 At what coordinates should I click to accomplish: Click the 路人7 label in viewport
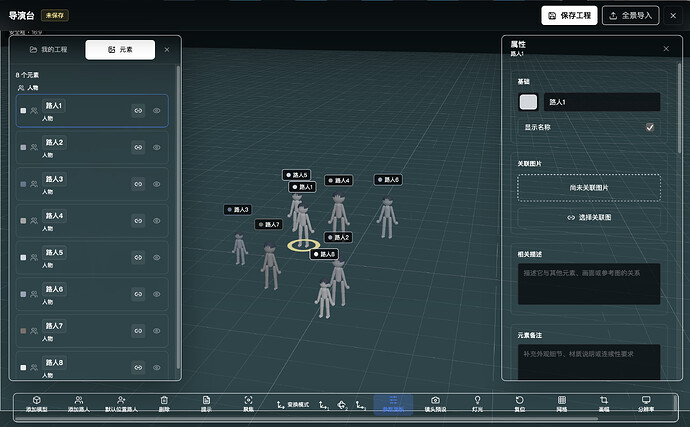(x=269, y=225)
